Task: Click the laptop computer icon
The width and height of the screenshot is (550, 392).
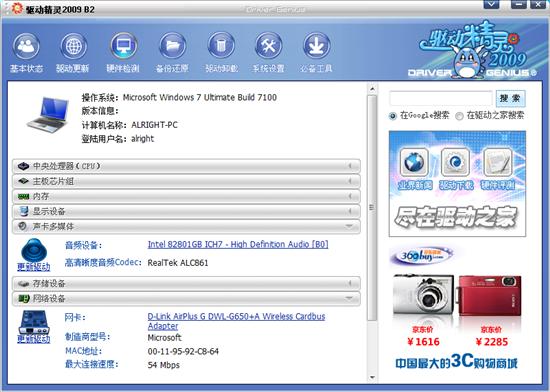Action: (48, 115)
